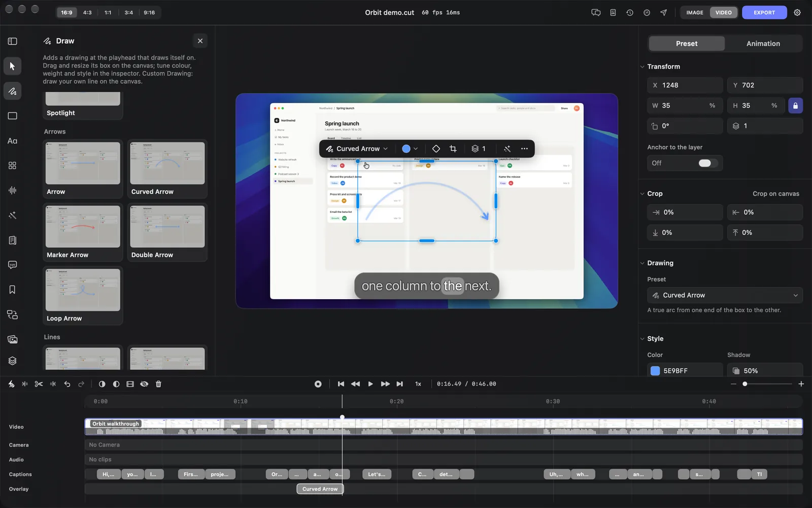Delete the selected clip with trash icon
The image size is (812, 508).
coord(158,384)
